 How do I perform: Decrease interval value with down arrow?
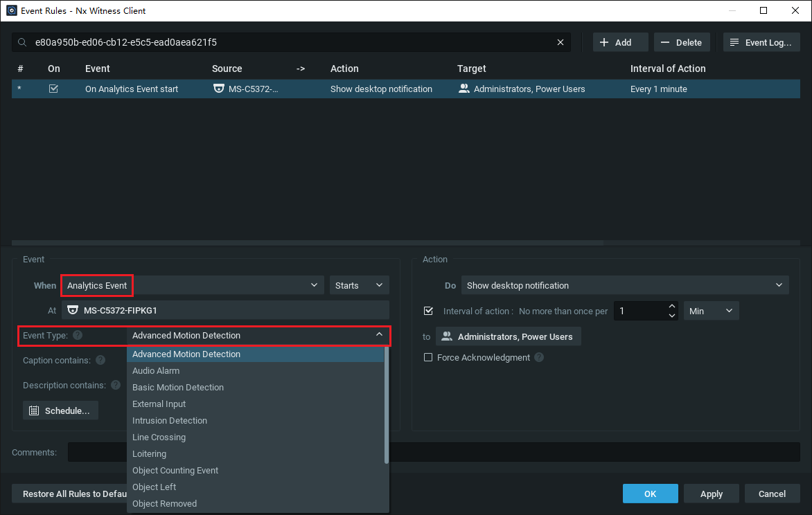(671, 315)
